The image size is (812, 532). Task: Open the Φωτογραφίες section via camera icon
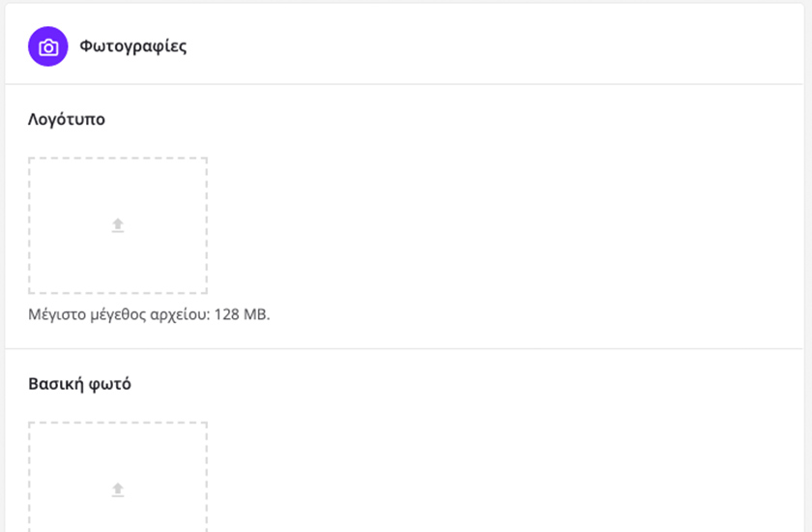(48, 46)
